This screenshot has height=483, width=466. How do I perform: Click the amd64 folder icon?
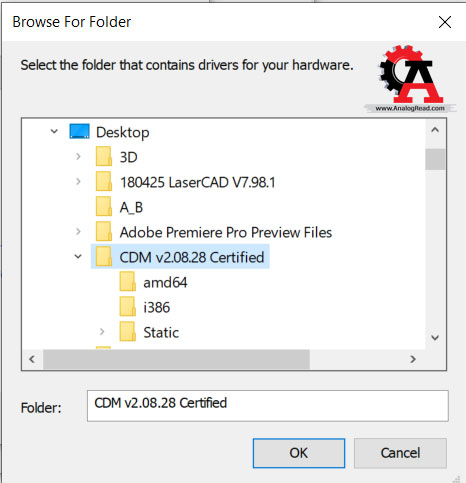click(x=128, y=282)
